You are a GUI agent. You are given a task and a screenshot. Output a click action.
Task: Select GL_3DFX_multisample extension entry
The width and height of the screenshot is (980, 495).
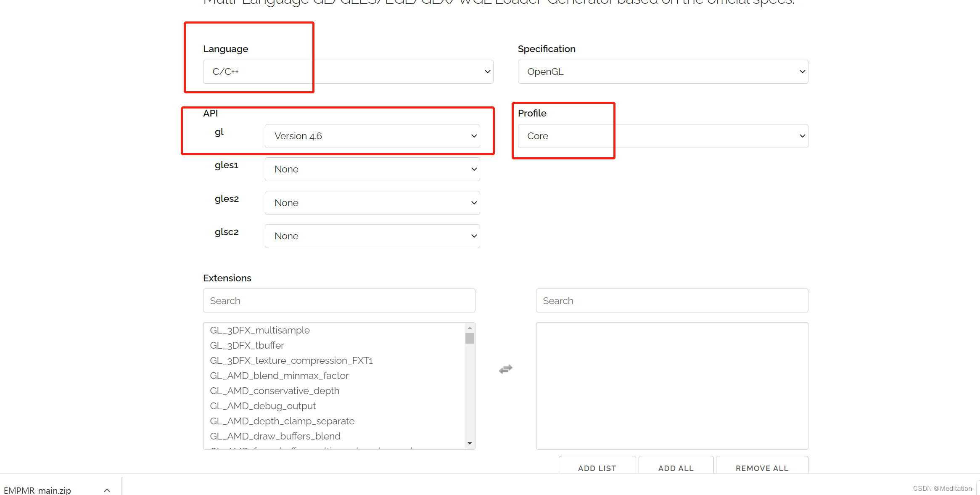coord(261,330)
